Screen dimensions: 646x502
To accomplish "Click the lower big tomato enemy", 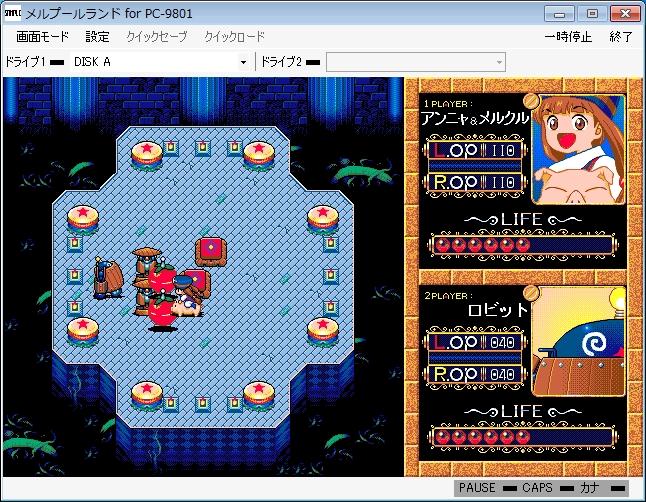I will 162,312.
